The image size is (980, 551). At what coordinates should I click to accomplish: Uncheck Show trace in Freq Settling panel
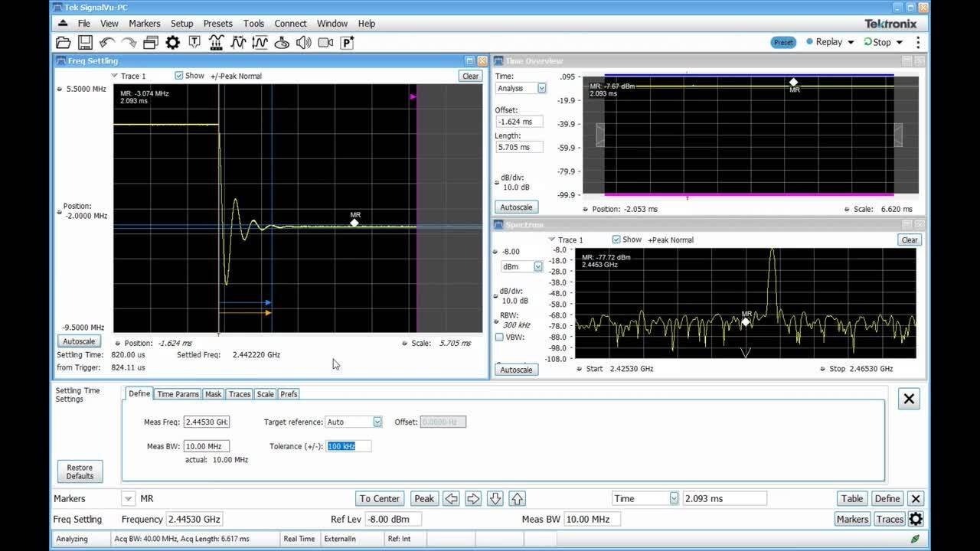[x=178, y=76]
